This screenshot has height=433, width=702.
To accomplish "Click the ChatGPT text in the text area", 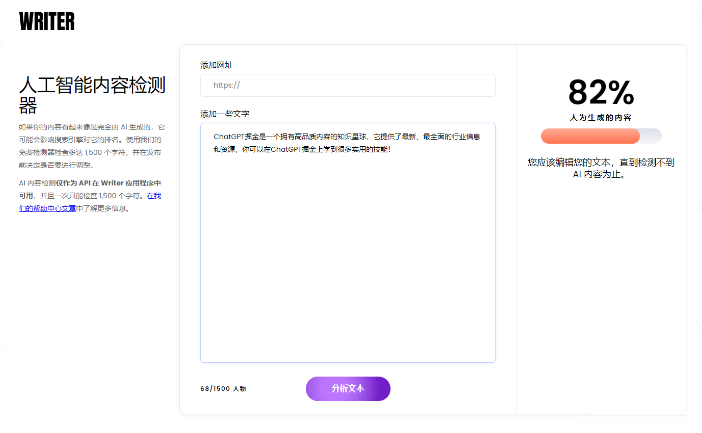I will (347, 143).
